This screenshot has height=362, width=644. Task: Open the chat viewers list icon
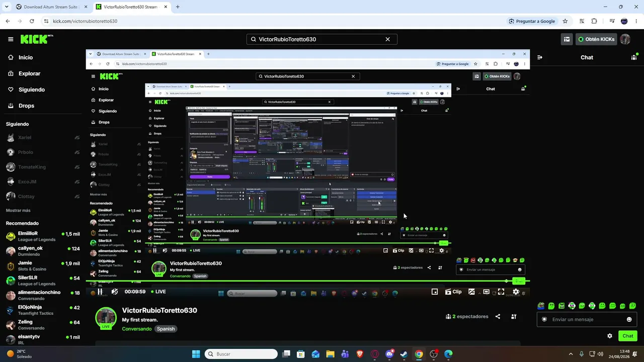click(634, 57)
